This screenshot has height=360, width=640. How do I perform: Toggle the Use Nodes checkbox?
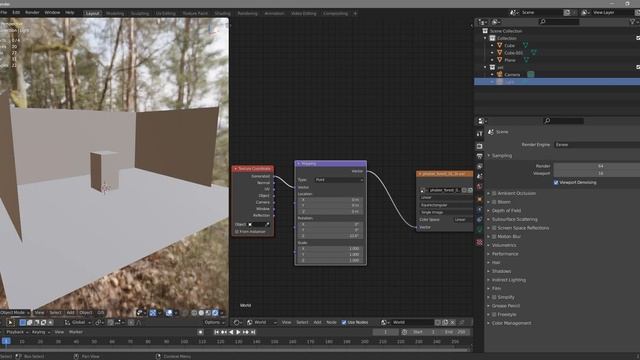(x=344, y=322)
